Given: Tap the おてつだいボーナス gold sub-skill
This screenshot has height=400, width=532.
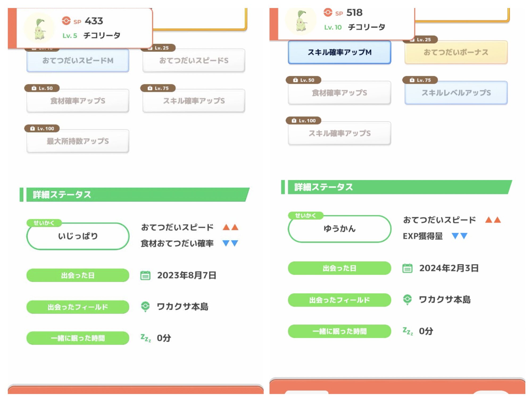Looking at the screenshot, I should tap(456, 52).
